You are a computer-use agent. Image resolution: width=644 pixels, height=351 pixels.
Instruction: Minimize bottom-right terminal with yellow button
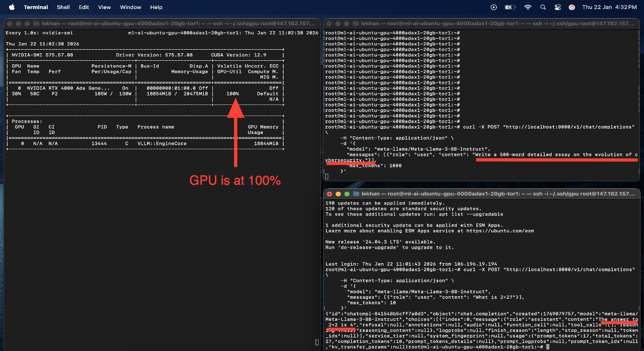(x=338, y=193)
